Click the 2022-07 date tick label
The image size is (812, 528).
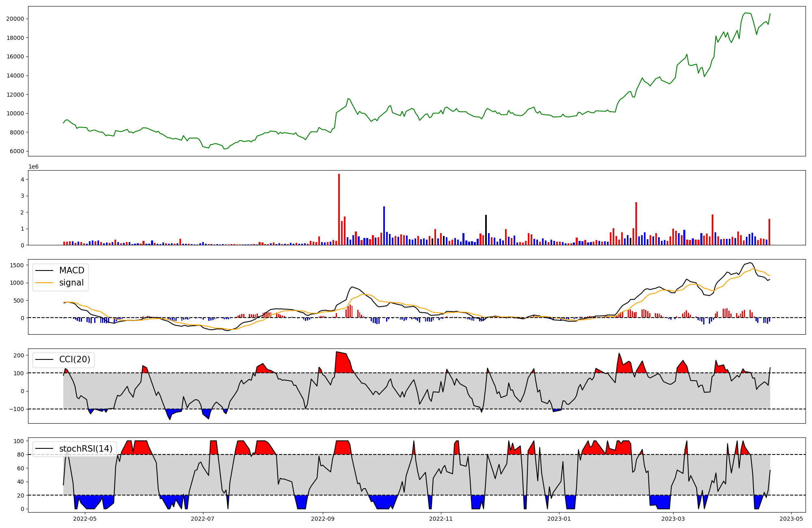pos(202,519)
